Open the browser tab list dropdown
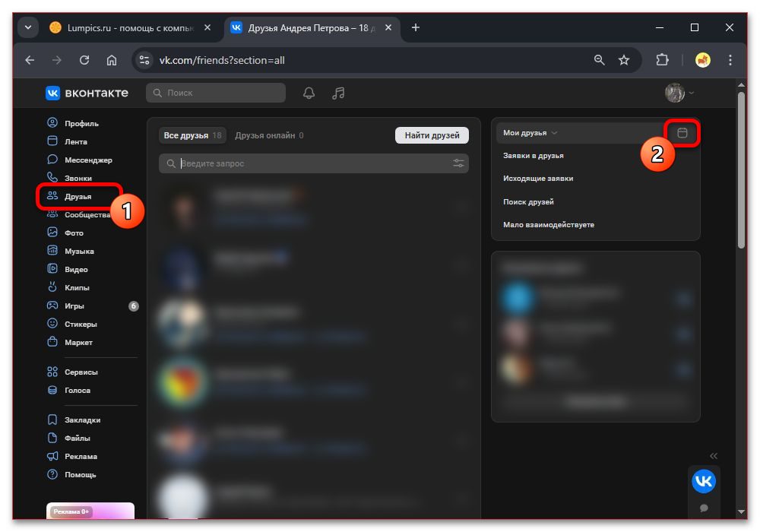760x532 pixels. [28, 27]
